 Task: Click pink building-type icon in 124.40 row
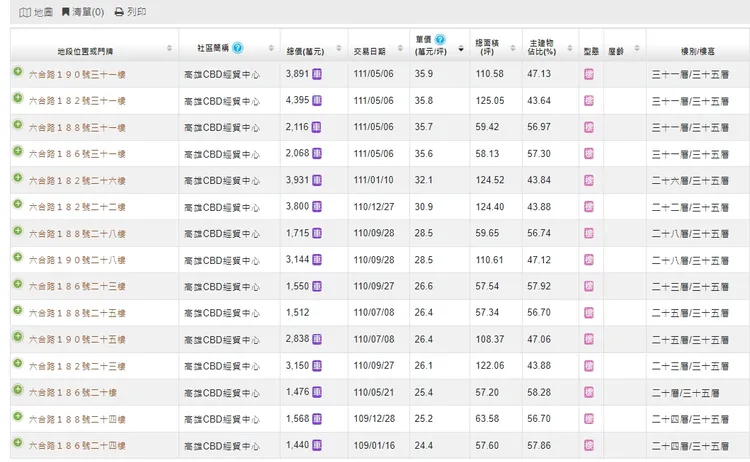589,207
